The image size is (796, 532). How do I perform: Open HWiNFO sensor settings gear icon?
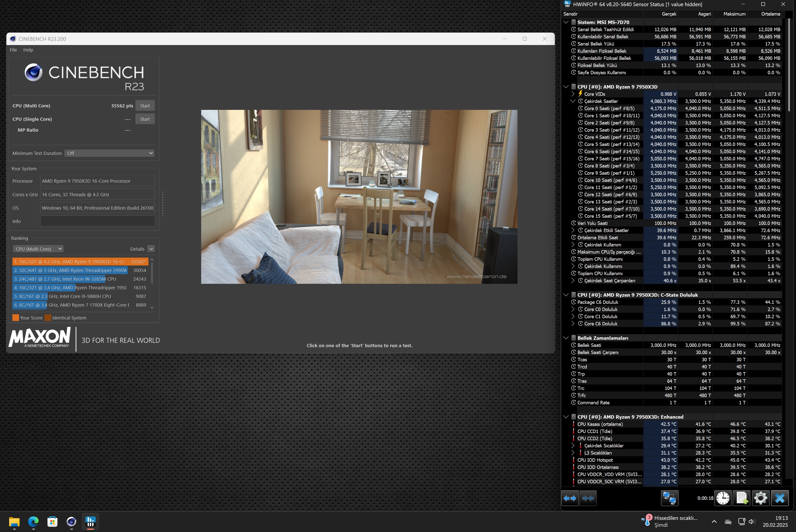(x=761, y=498)
